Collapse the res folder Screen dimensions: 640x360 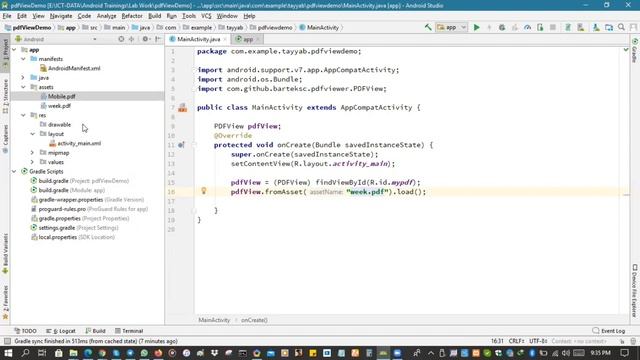23,115
